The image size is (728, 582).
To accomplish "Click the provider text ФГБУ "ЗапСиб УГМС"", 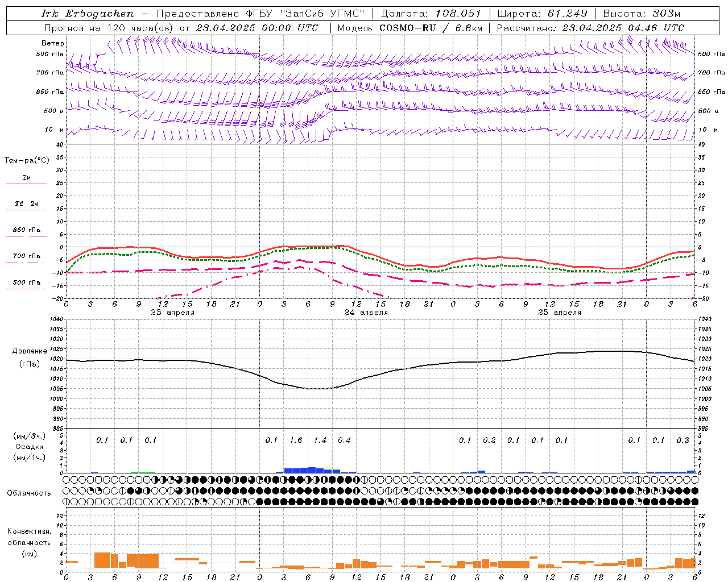I will pyautogui.click(x=305, y=14).
